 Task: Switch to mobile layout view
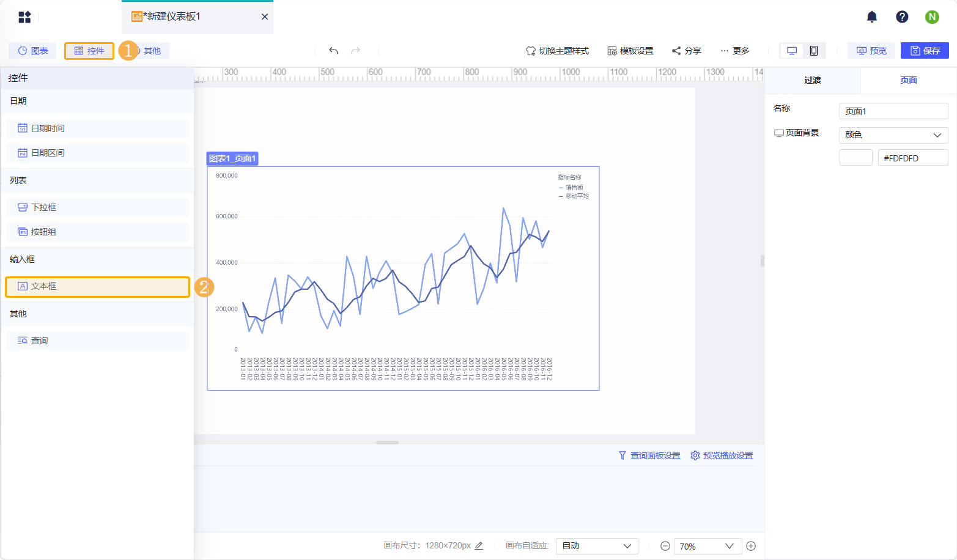pyautogui.click(x=814, y=51)
